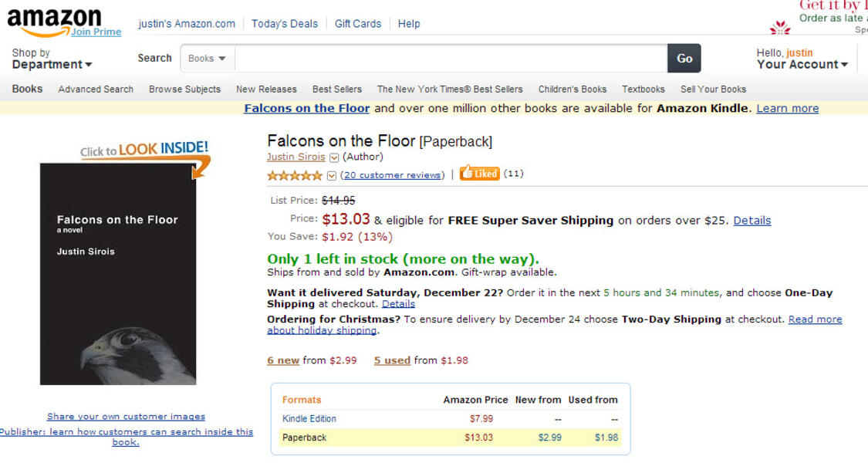This screenshot has width=868, height=463.
Task: Open the Books search category dropdown
Action: 207,58
